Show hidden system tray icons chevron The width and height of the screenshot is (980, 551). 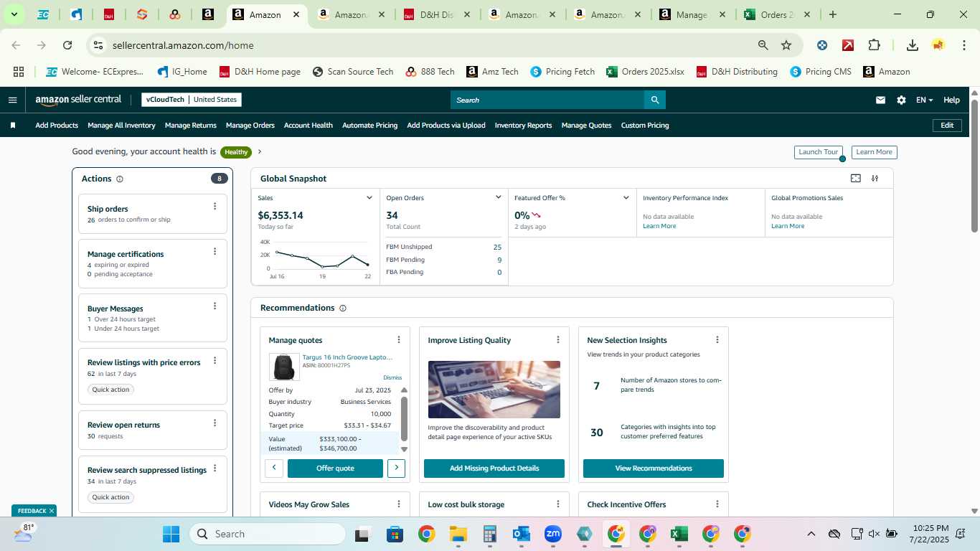(x=811, y=534)
